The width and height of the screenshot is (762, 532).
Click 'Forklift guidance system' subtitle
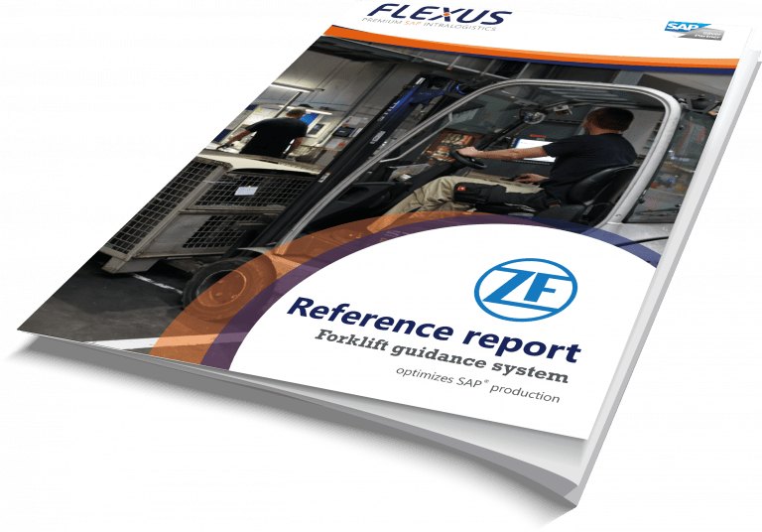[442, 356]
